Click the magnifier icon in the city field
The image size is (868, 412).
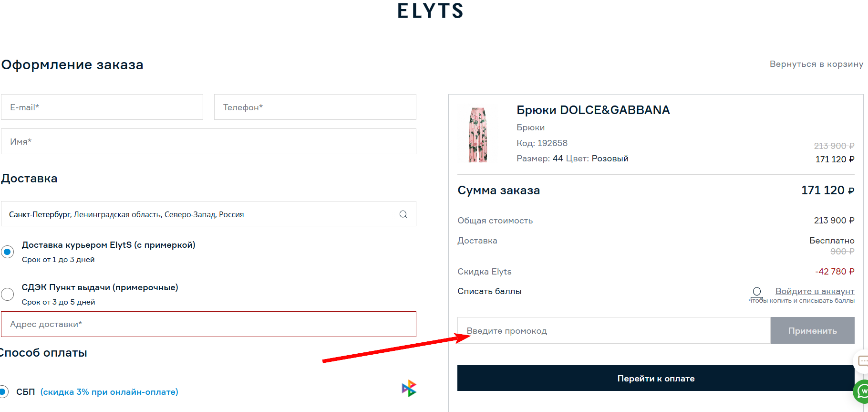(403, 214)
